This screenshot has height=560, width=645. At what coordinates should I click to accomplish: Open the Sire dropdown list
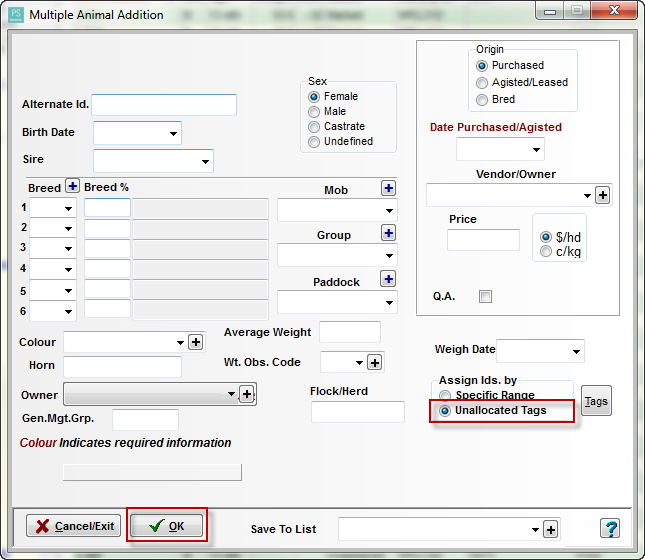pyautogui.click(x=206, y=160)
